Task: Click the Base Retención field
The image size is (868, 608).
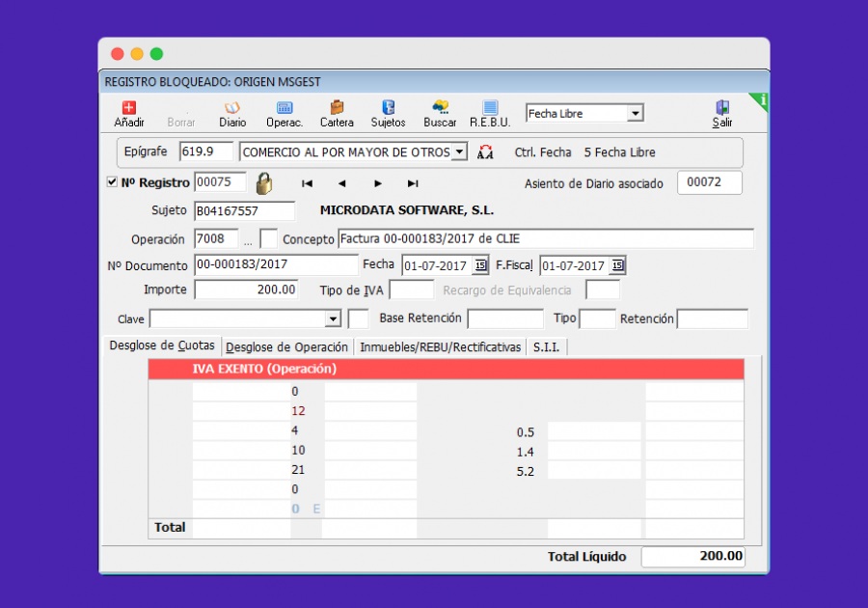Action: (505, 318)
